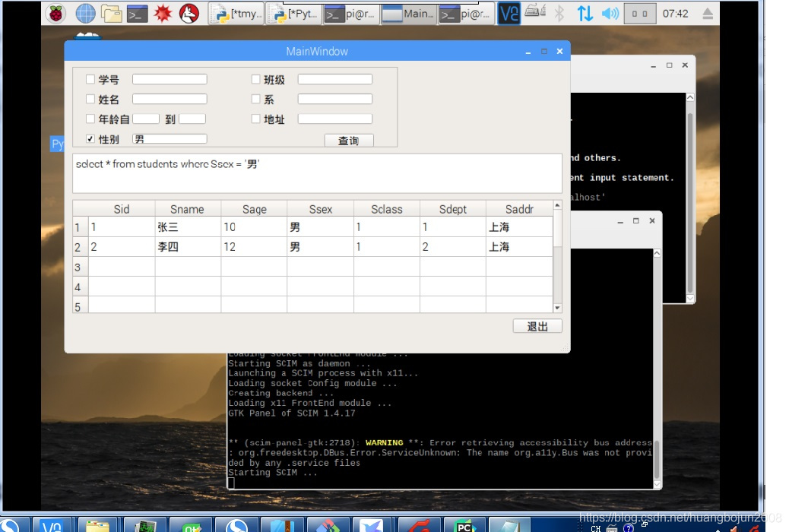Select row header 3 in the table

pos(81,267)
